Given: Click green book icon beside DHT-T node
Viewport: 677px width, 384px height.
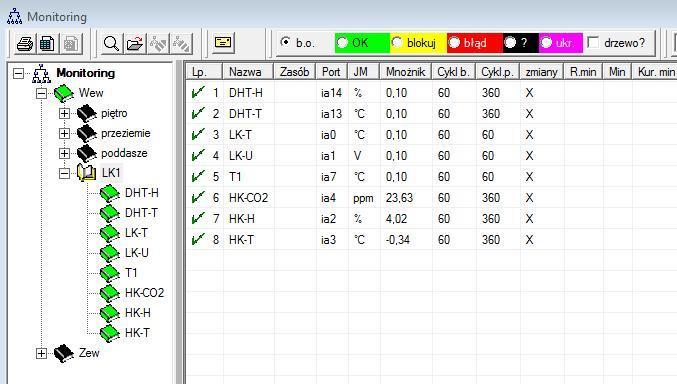Looking at the screenshot, I should tap(110, 213).
